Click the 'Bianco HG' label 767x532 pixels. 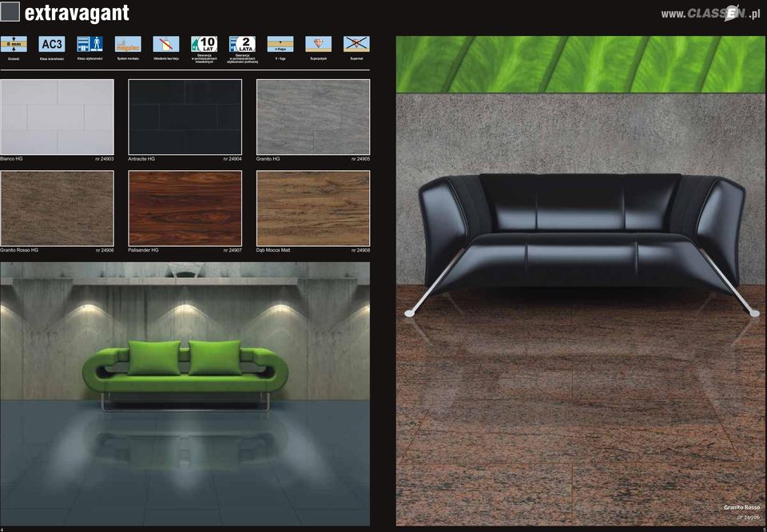pos(11,159)
